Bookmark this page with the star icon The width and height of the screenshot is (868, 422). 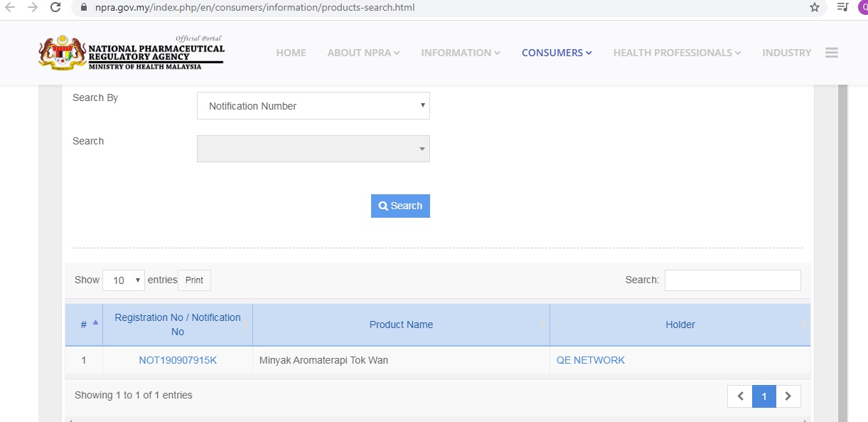[815, 7]
